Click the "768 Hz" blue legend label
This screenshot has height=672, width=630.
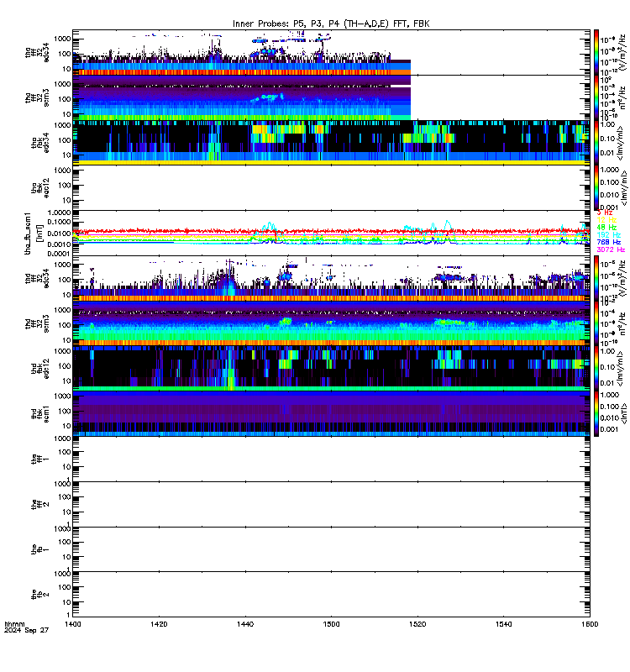(608, 242)
